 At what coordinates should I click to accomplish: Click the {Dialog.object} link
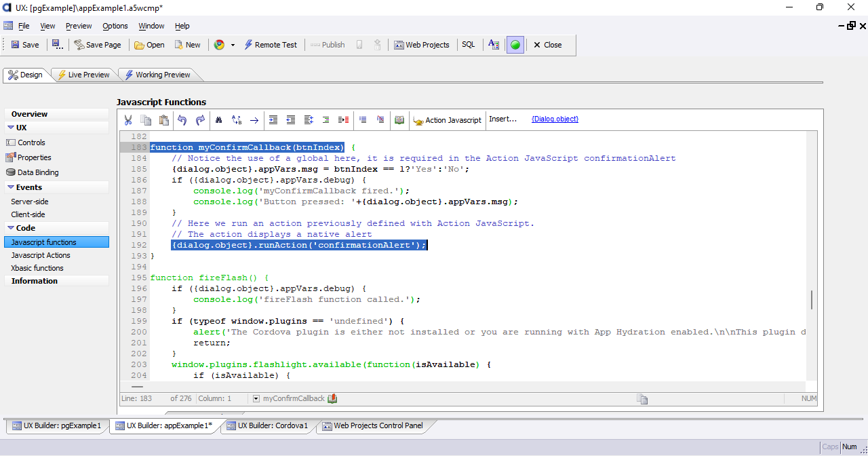555,119
